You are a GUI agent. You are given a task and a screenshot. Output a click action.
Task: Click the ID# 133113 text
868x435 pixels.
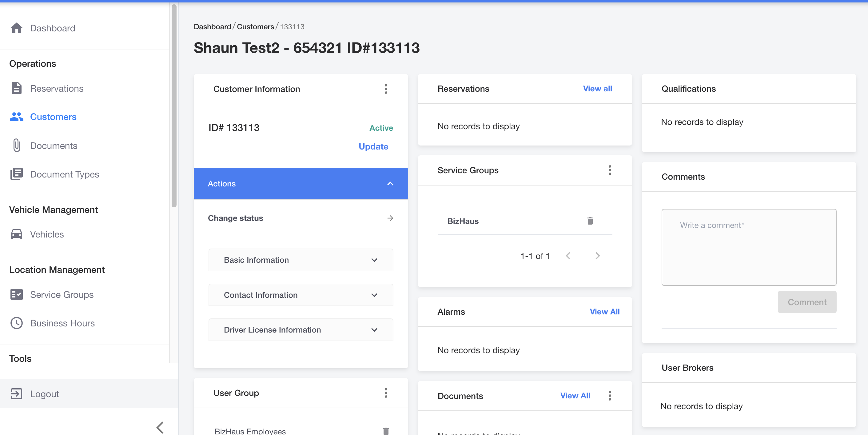234,128
